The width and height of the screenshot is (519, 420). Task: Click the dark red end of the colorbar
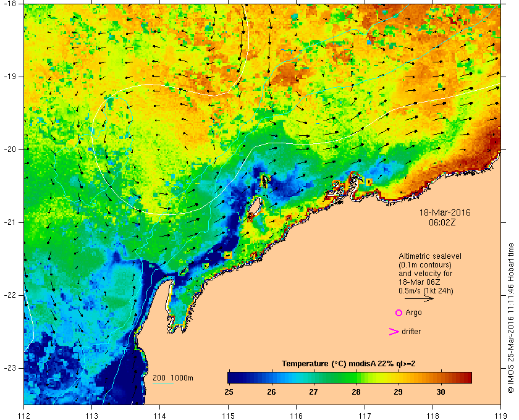click(466, 377)
